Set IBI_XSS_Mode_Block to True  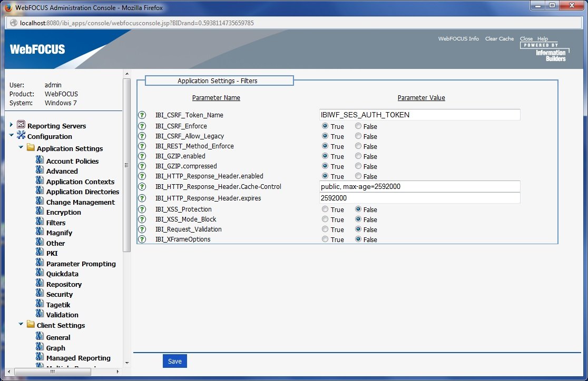pos(325,219)
